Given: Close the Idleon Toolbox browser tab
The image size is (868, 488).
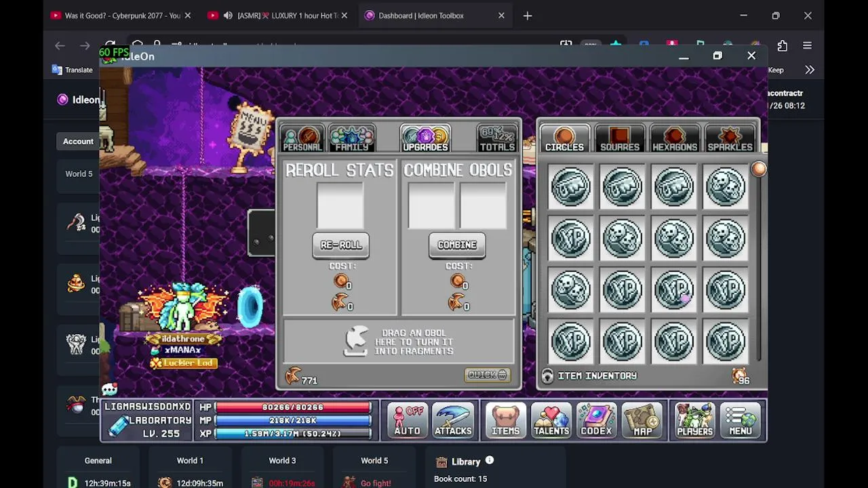Looking at the screenshot, I should [x=501, y=16].
